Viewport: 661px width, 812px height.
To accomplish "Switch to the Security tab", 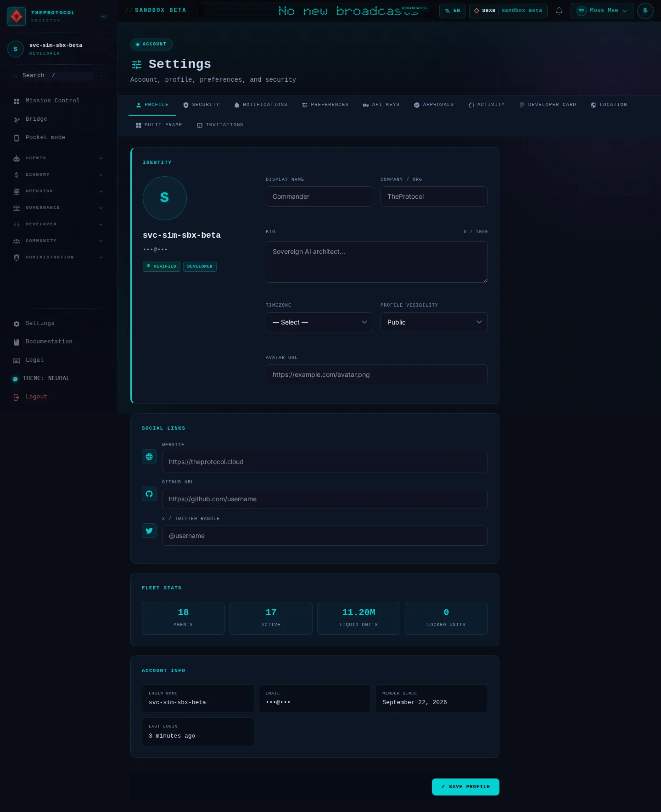I will click(x=201, y=105).
